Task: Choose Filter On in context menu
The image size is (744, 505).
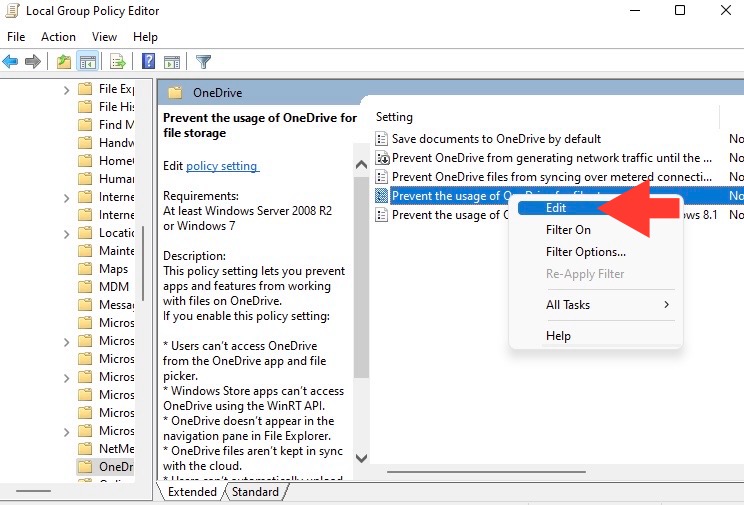Action: point(568,230)
